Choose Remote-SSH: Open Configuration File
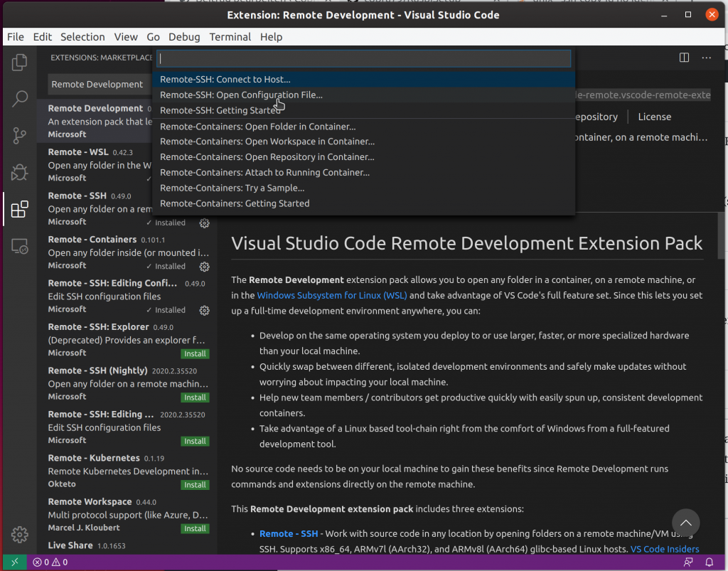This screenshot has width=728, height=571. click(x=363, y=95)
